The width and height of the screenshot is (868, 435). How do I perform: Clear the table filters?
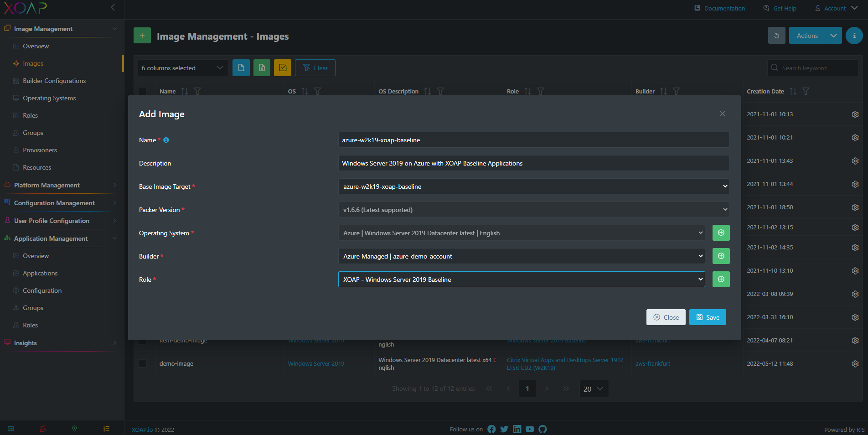click(315, 67)
